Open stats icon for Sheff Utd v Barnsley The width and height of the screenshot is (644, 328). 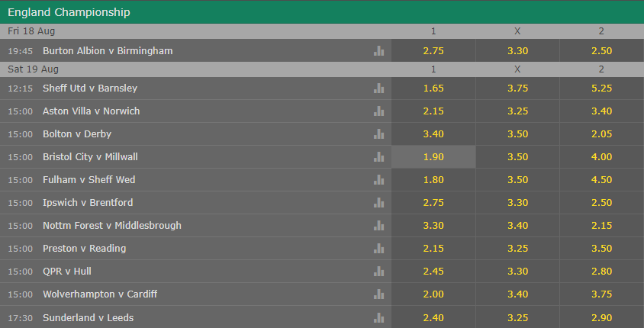pyautogui.click(x=378, y=88)
